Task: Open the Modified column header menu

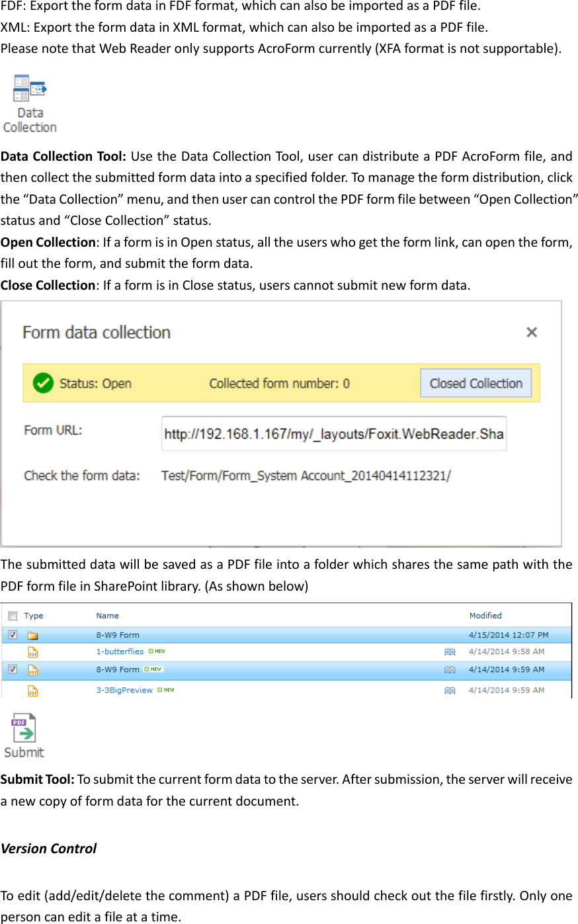Action: point(485,615)
